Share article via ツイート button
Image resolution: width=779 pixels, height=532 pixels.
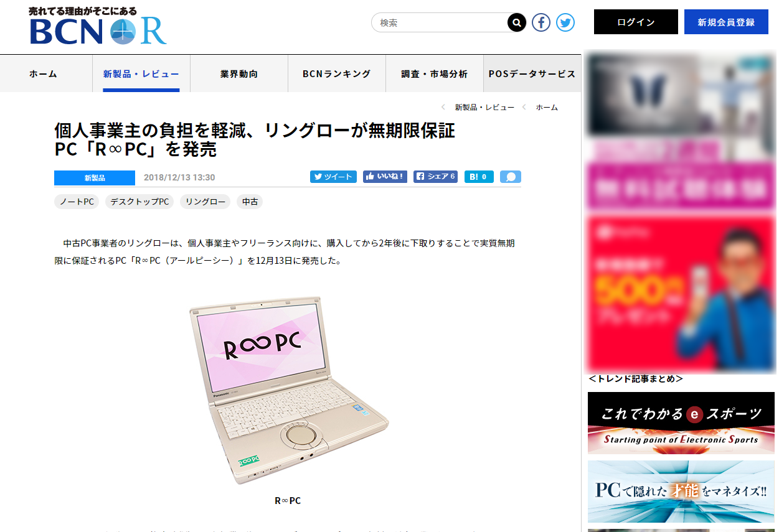coord(333,177)
